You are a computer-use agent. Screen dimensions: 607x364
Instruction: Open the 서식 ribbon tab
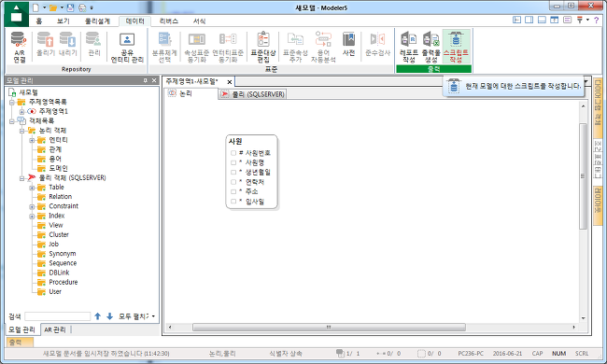[199, 21]
